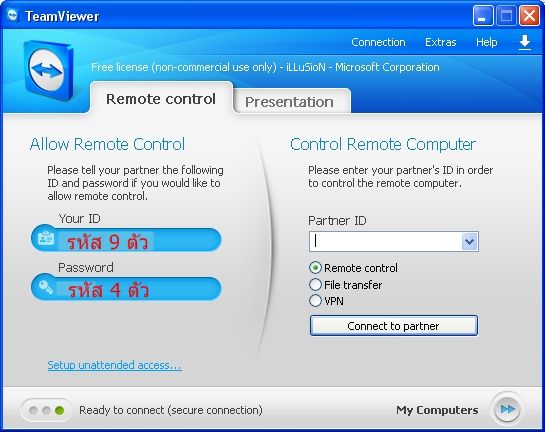Open the Extras menu
The width and height of the screenshot is (545, 432).
click(440, 42)
